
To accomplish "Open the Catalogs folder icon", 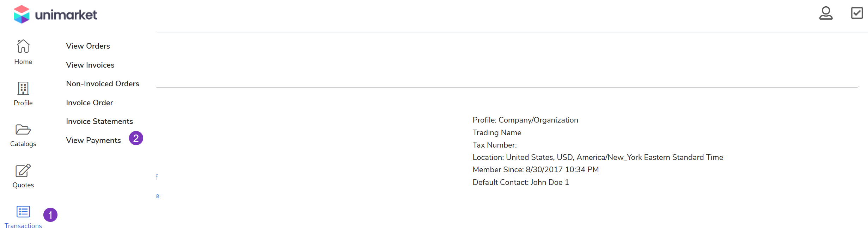I will (23, 129).
